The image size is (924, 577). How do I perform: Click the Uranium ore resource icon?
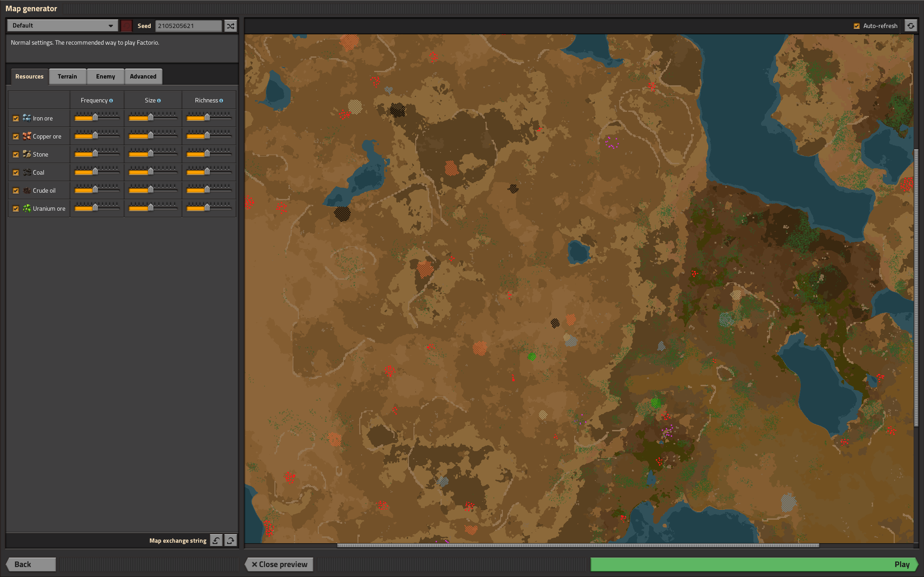27,208
